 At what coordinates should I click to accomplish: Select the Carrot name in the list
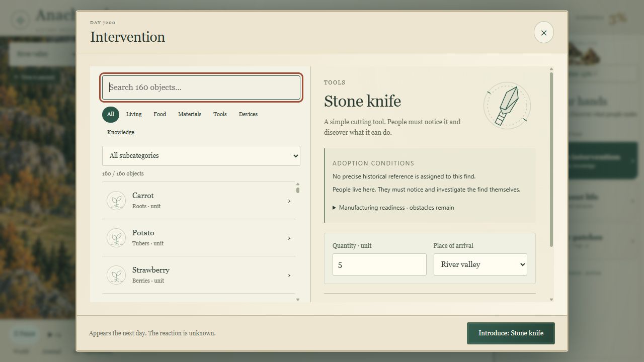(143, 196)
